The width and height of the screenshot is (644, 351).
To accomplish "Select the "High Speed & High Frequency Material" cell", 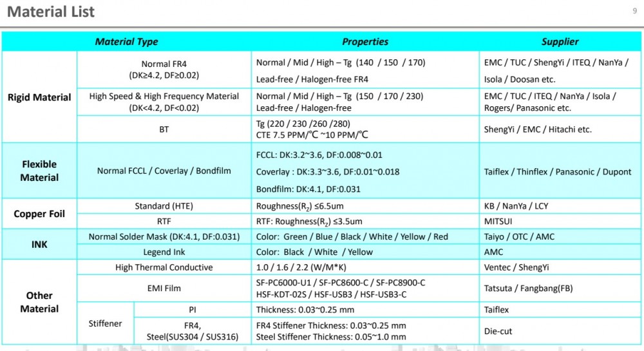I will 164,102.
